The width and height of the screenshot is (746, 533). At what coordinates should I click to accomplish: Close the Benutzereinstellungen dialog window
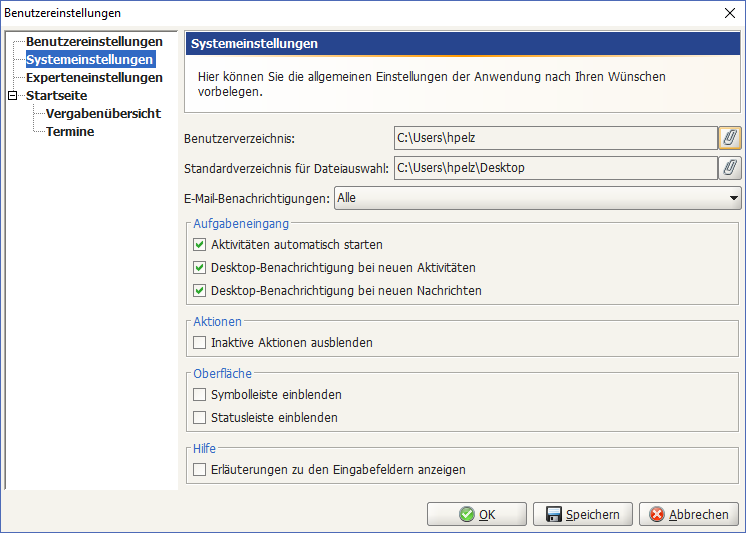(730, 13)
